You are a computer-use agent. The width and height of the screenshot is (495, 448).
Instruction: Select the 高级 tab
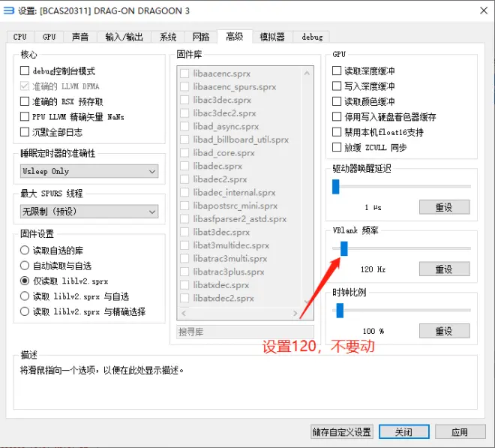tap(235, 36)
